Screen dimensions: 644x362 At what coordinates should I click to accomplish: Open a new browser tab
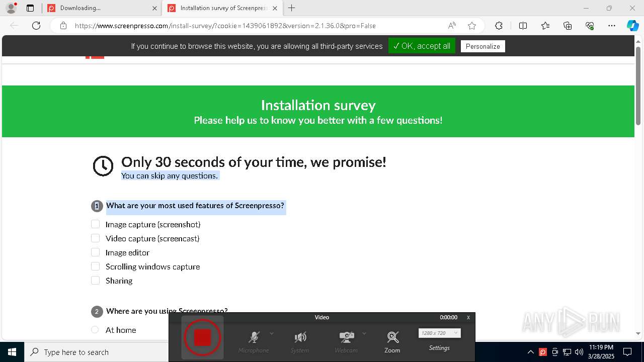pyautogui.click(x=291, y=8)
